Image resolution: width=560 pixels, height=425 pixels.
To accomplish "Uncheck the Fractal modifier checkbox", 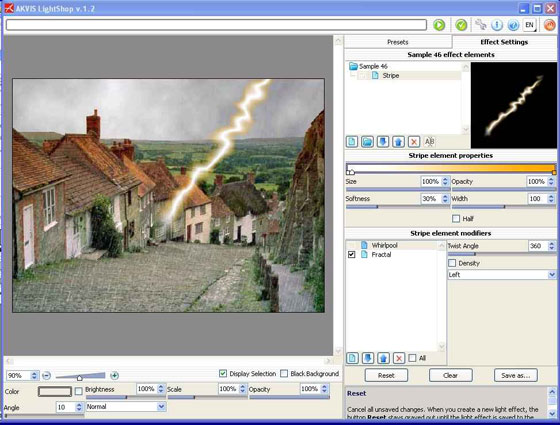I will [351, 255].
